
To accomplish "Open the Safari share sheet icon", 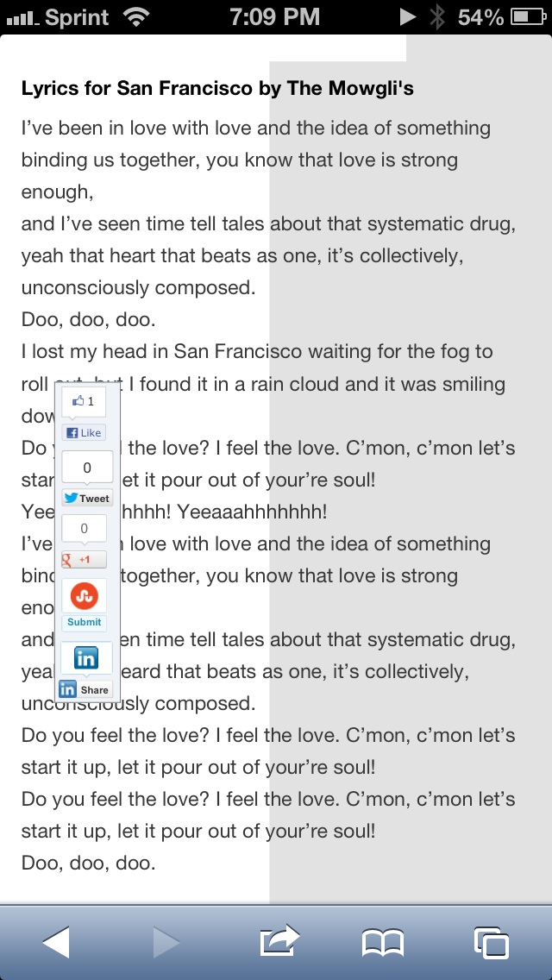I will [x=279, y=940].
